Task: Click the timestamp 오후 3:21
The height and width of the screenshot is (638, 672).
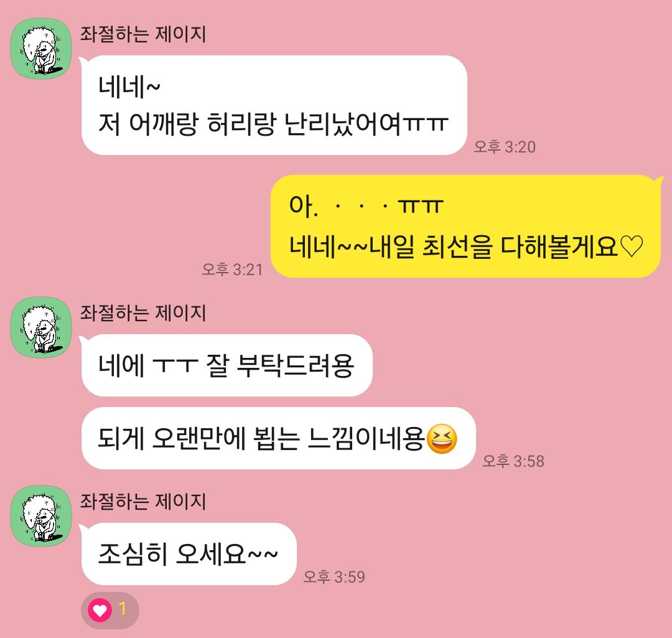Action: (232, 270)
